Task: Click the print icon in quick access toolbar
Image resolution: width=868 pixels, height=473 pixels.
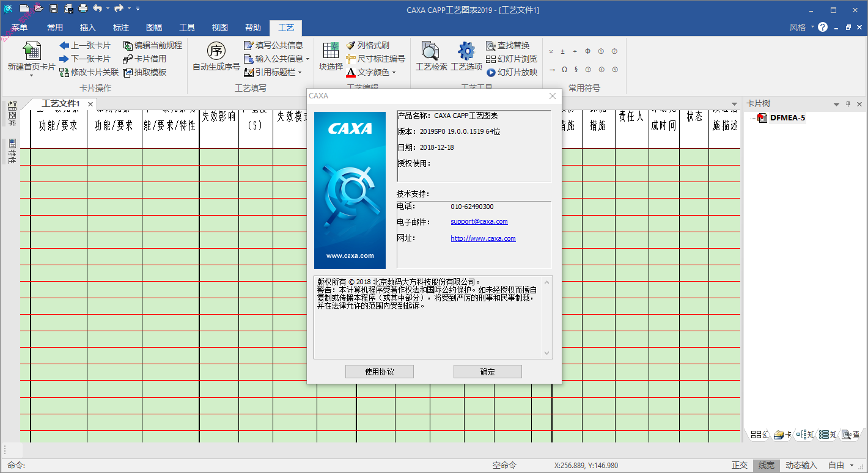Action: [x=83, y=9]
